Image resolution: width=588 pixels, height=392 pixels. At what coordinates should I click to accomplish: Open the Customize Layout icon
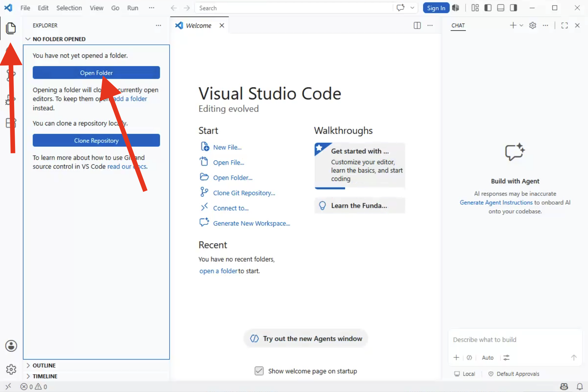[x=475, y=8]
